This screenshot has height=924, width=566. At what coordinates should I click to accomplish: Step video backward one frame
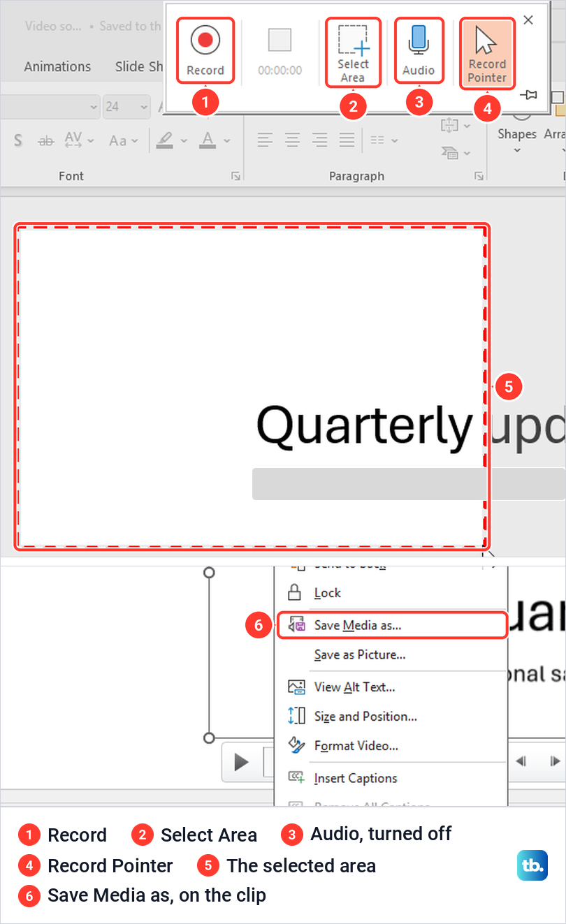point(521,761)
